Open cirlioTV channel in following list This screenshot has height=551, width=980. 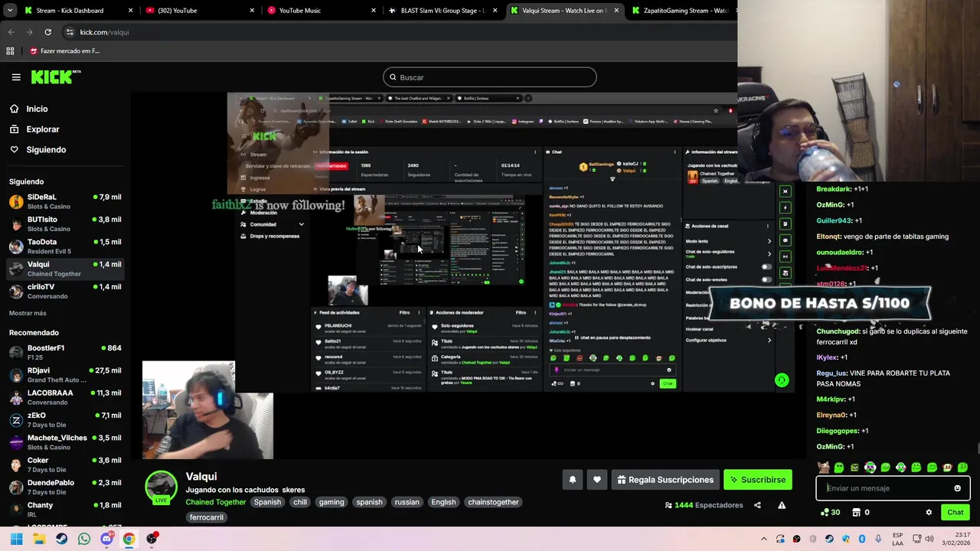[x=65, y=291]
